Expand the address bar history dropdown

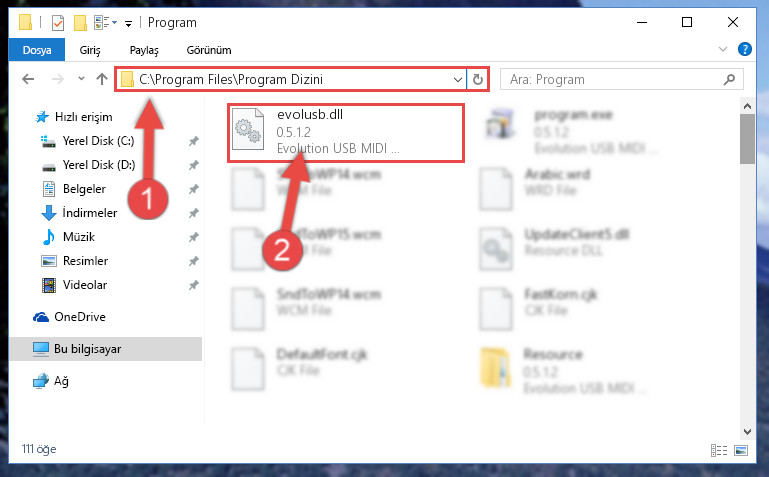pos(458,79)
